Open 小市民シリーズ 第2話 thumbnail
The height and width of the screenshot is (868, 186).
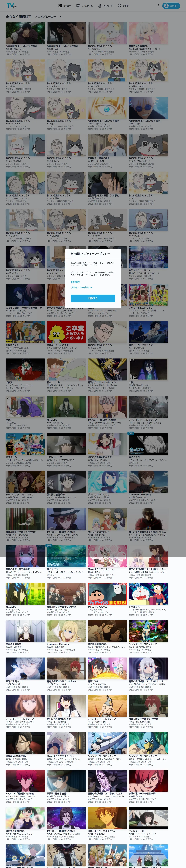pos(66,444)
